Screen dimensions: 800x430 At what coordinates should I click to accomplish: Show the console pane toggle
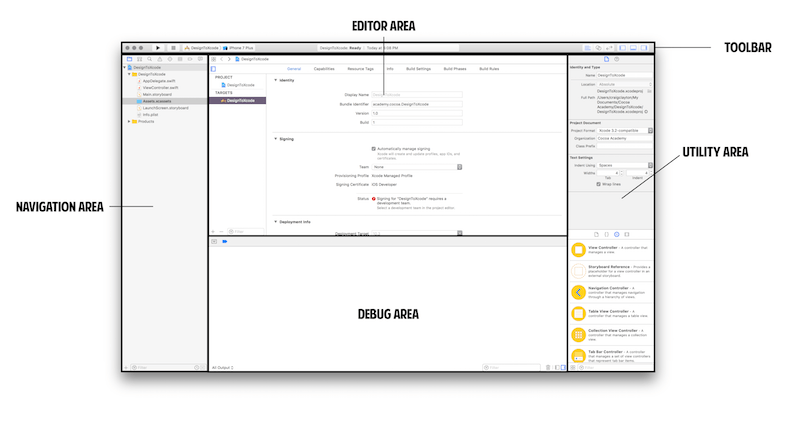click(x=563, y=367)
